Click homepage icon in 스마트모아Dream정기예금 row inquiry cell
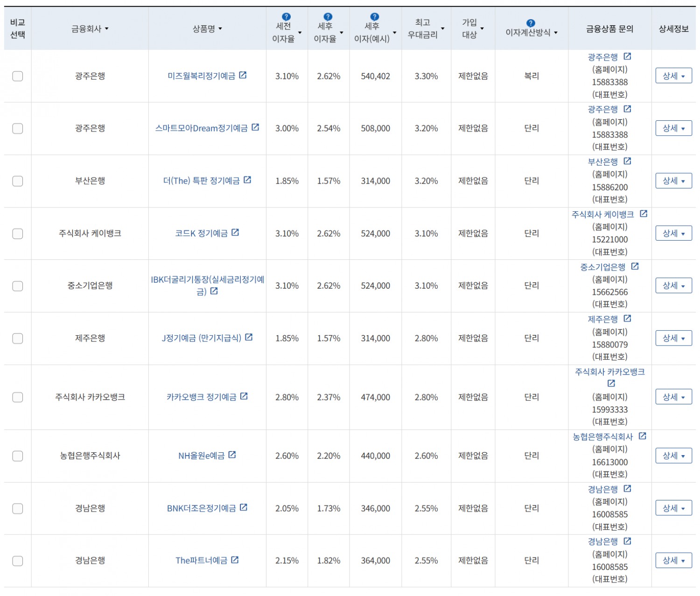Image resolution: width=700 pixels, height=596 pixels. tap(627, 109)
